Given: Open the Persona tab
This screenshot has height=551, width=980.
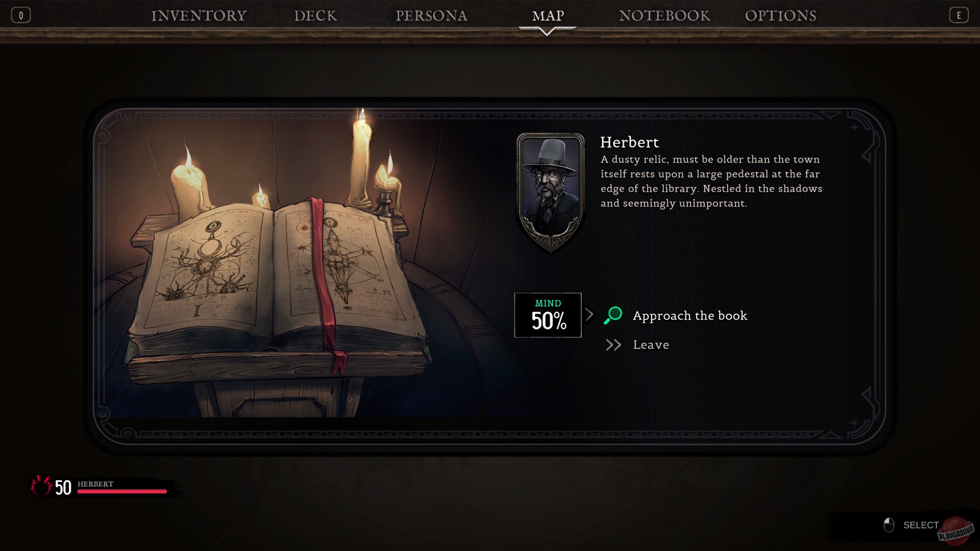Looking at the screenshot, I should (432, 16).
